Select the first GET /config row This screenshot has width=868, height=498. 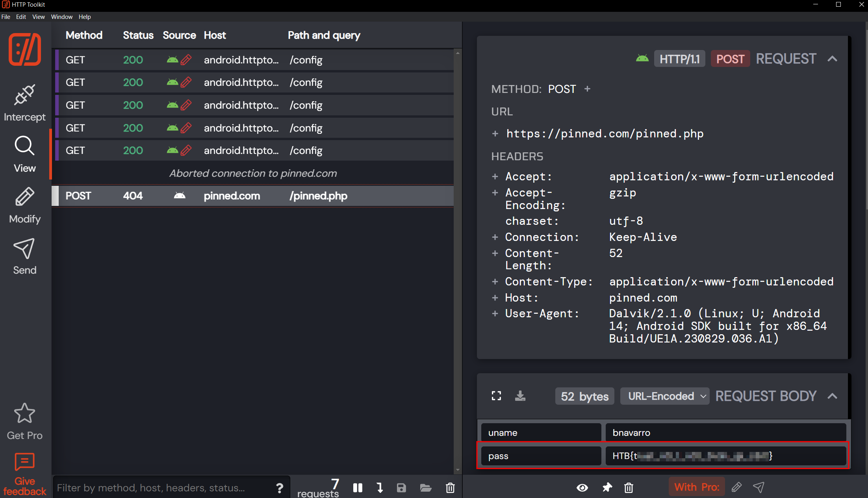tap(254, 60)
